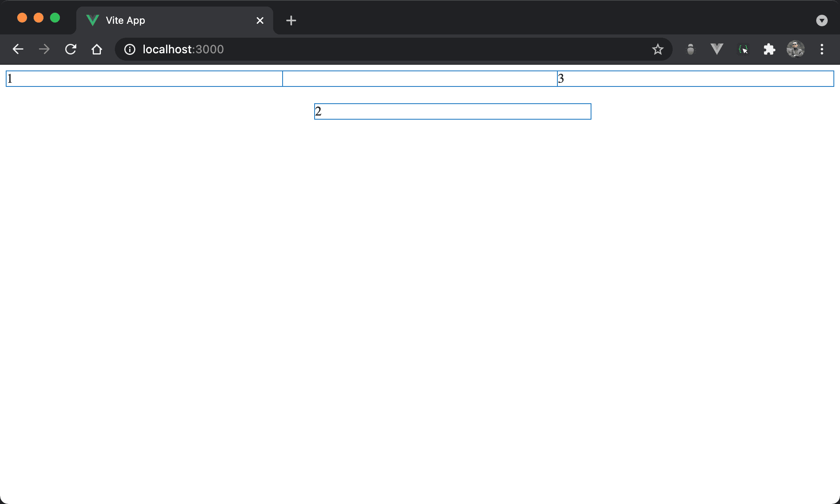Go to the home page icon
The image size is (840, 504).
pyautogui.click(x=97, y=49)
